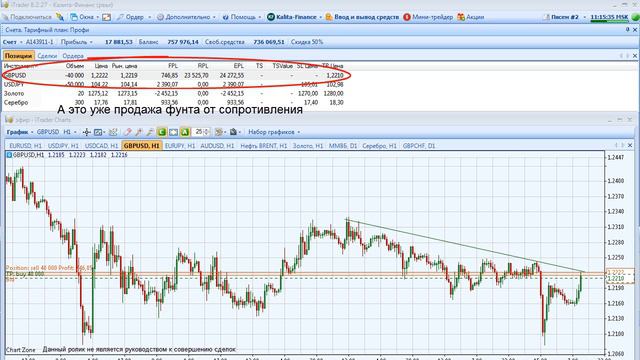Image resolution: width=640 pixels, height=360 pixels.
Task: Switch to the Серебро, H1 chart tab
Action: (x=379, y=146)
